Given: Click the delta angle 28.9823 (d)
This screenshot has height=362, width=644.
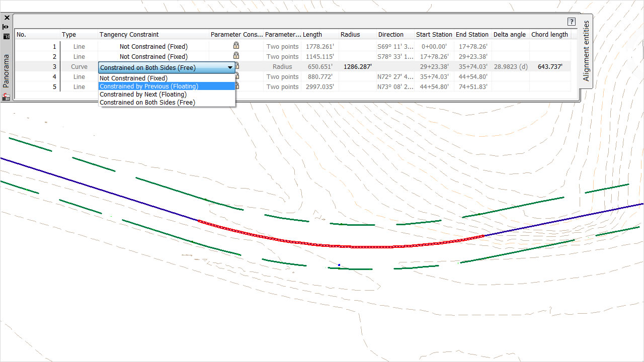Looking at the screenshot, I should (x=511, y=67).
